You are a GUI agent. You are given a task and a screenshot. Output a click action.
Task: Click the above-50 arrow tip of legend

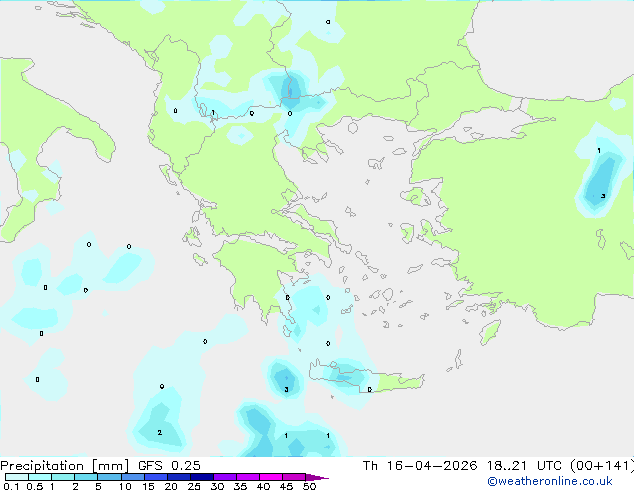coord(317,477)
